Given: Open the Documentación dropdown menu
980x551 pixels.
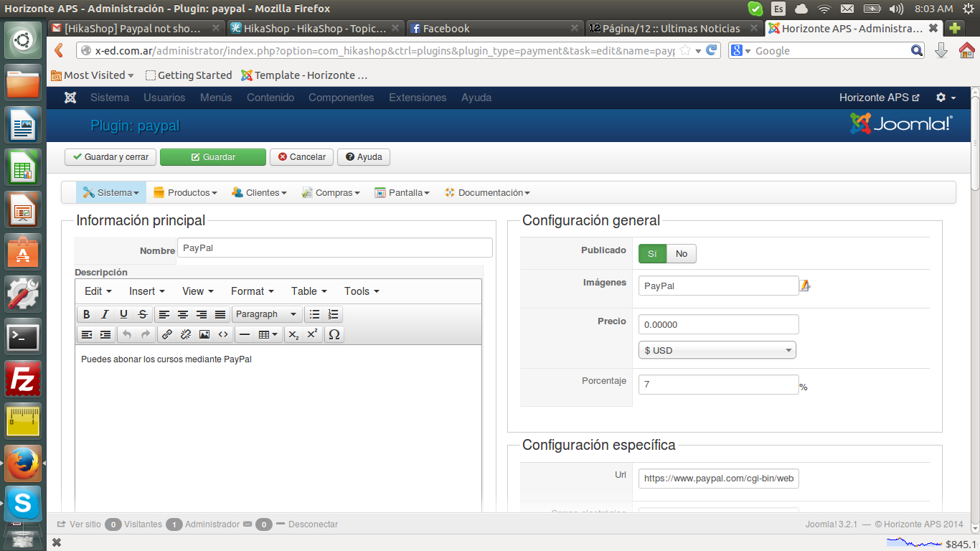Looking at the screenshot, I should pyautogui.click(x=487, y=192).
